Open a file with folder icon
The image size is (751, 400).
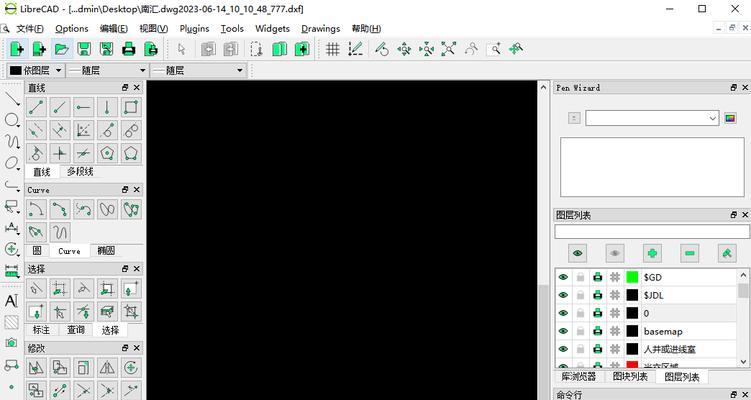click(x=62, y=49)
